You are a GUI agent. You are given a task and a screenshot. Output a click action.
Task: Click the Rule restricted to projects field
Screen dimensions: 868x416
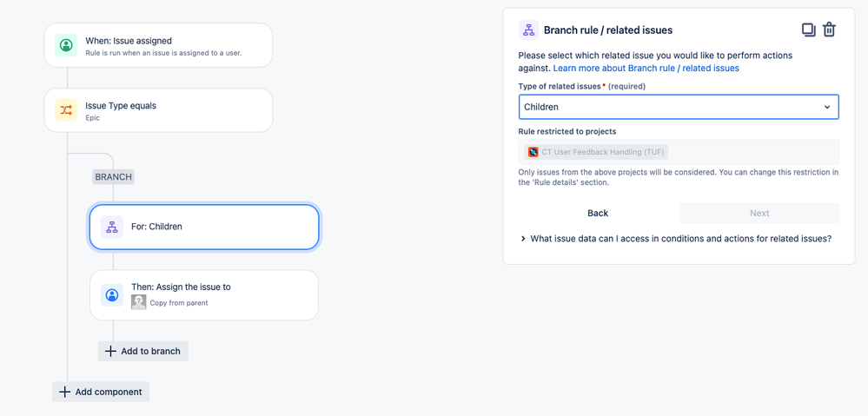coord(679,152)
